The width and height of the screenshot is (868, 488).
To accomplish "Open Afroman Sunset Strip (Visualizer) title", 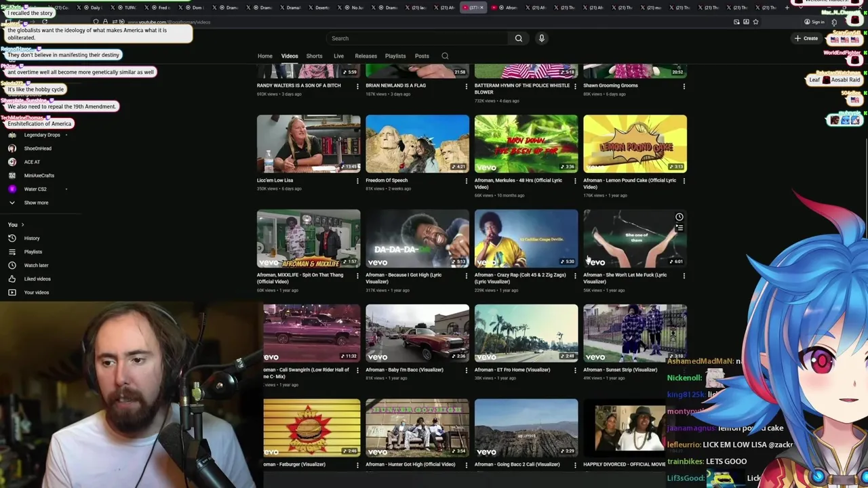I will [x=620, y=370].
